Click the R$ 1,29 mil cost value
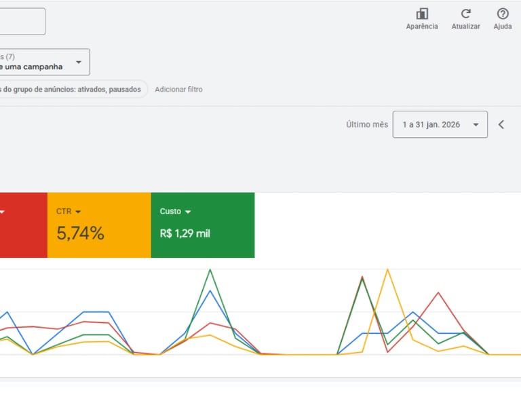The image size is (521, 420). 185,233
